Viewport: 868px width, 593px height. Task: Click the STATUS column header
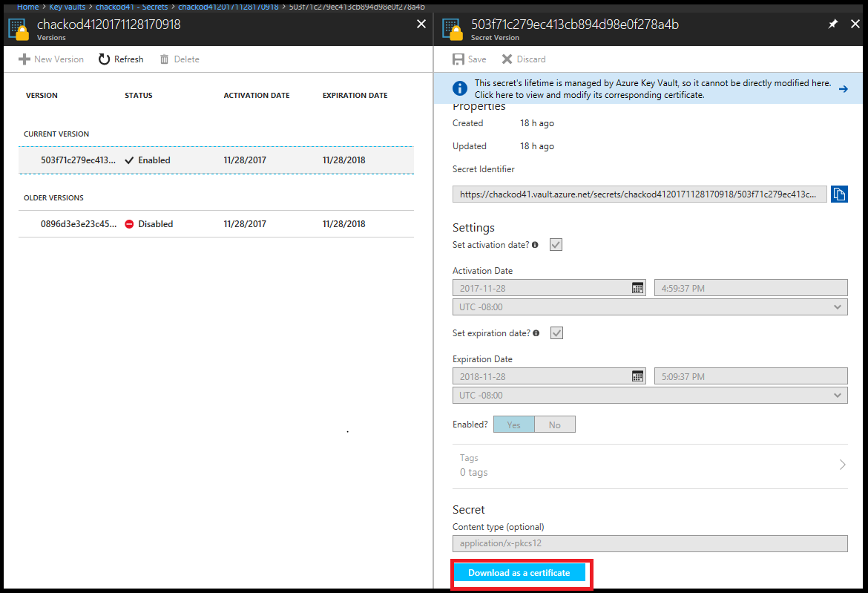tap(139, 95)
